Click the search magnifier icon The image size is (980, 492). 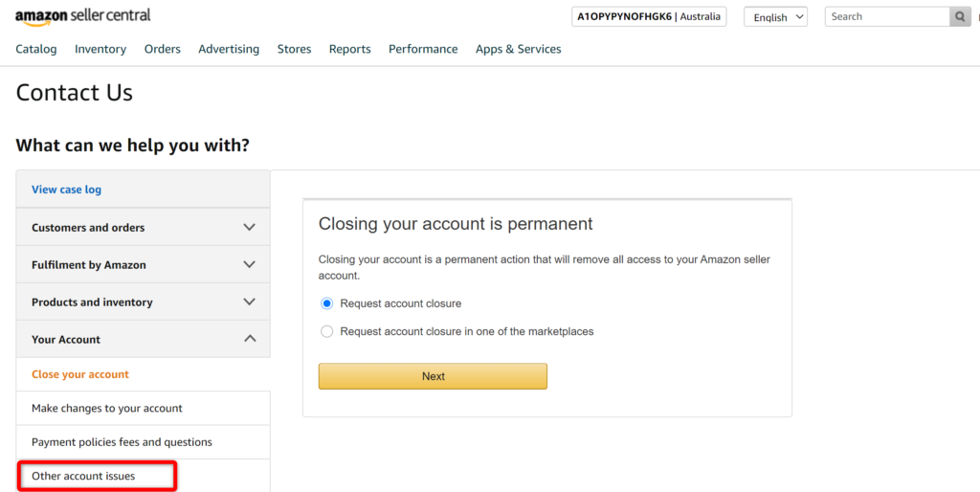pos(960,17)
